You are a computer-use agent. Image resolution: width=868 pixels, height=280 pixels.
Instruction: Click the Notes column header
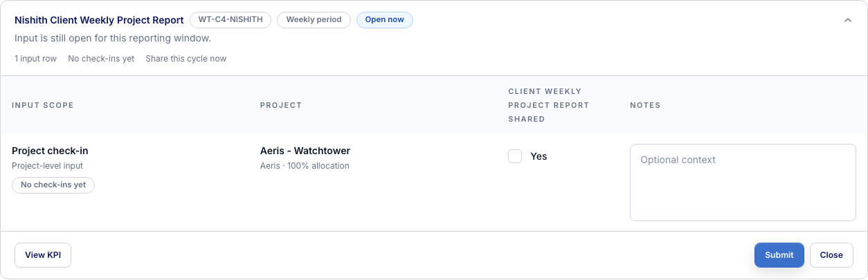[644, 105]
